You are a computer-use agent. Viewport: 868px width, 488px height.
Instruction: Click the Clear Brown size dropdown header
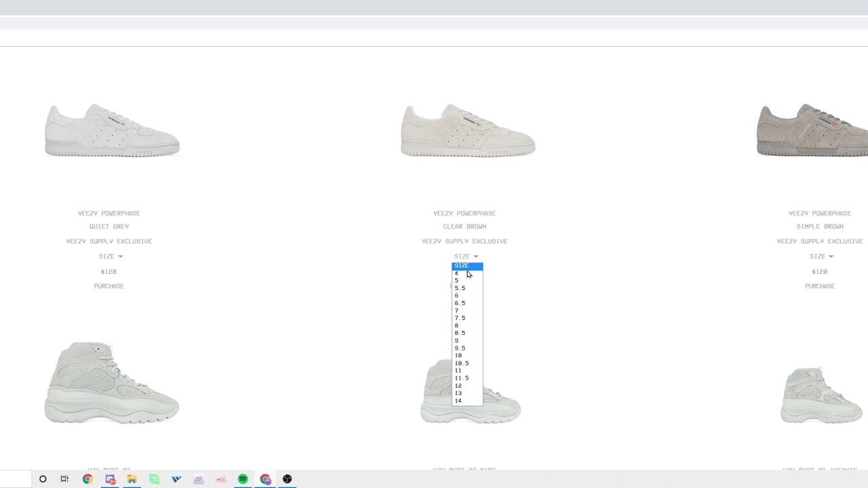tap(466, 256)
